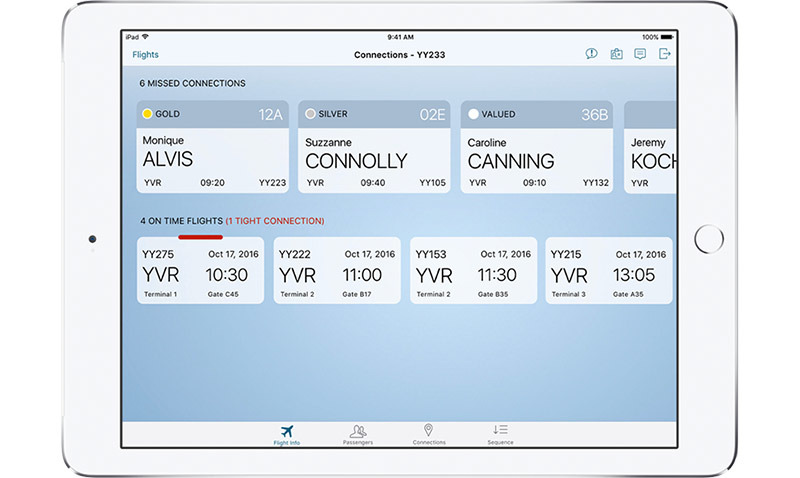This screenshot has height=478, width=800.
Task: Select flight YY275 at 10:30 card
Action: [x=201, y=270]
